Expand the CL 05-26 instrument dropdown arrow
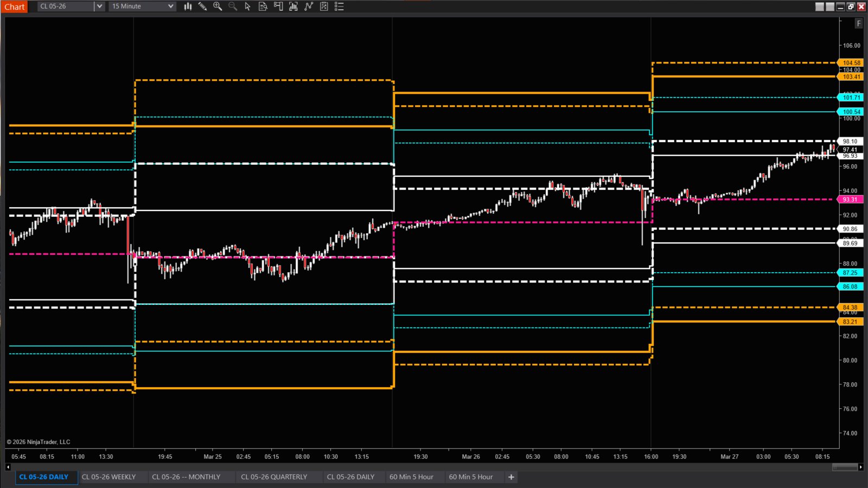 pos(99,7)
